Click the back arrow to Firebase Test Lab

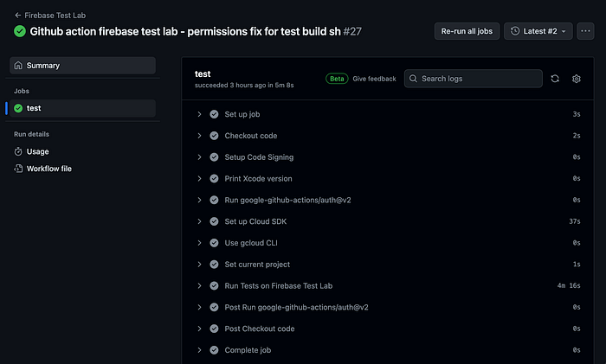click(x=17, y=15)
